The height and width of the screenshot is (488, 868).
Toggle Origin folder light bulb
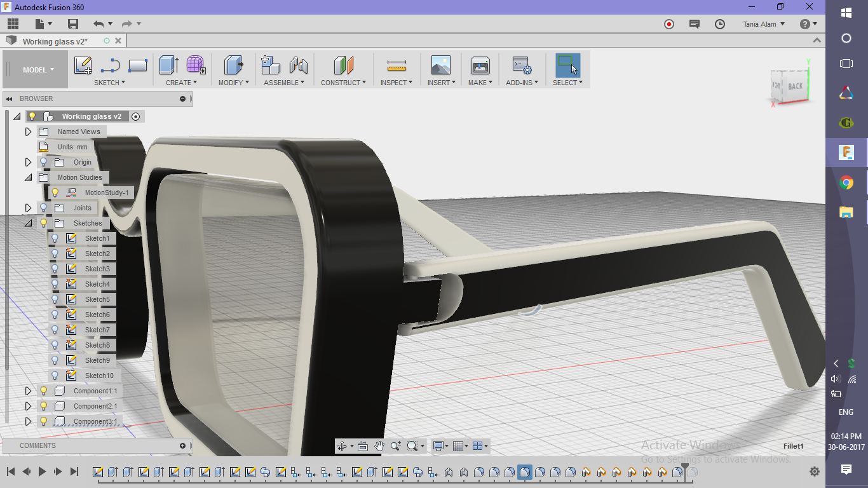[x=43, y=162]
